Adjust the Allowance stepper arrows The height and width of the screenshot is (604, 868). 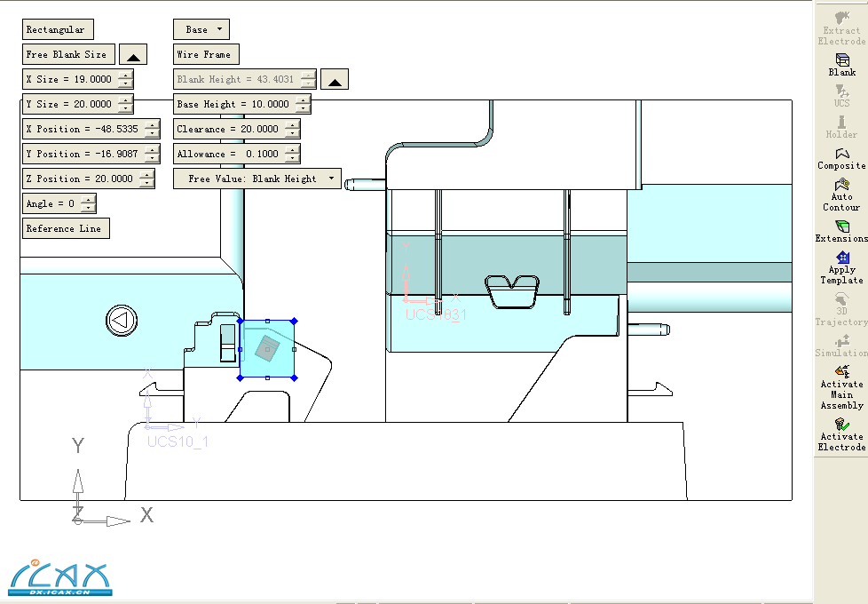click(292, 154)
